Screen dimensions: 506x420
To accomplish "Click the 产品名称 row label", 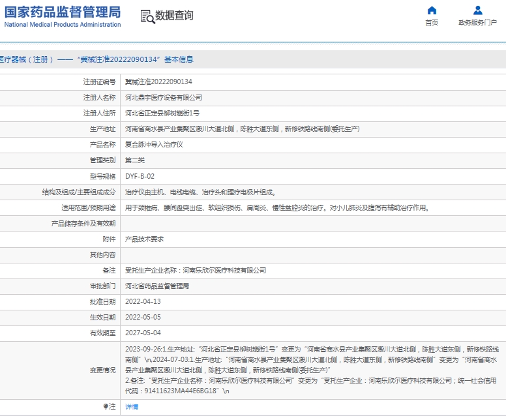I will click(102, 145).
